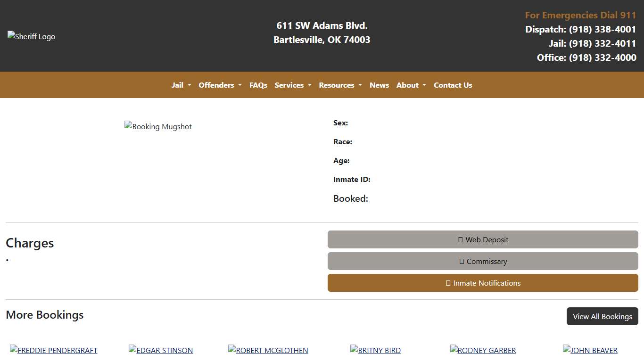
Task: Open BRITNY BIRD's booking link
Action: point(375,350)
